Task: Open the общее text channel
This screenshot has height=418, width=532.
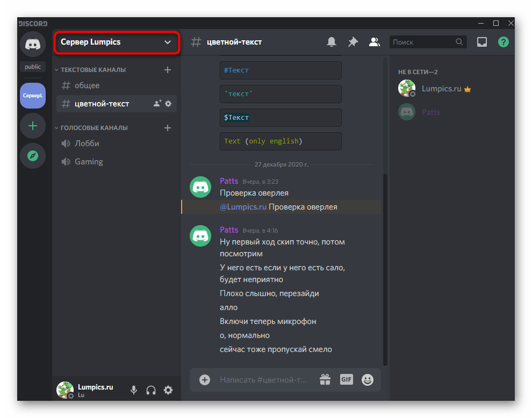Action: pyautogui.click(x=117, y=85)
